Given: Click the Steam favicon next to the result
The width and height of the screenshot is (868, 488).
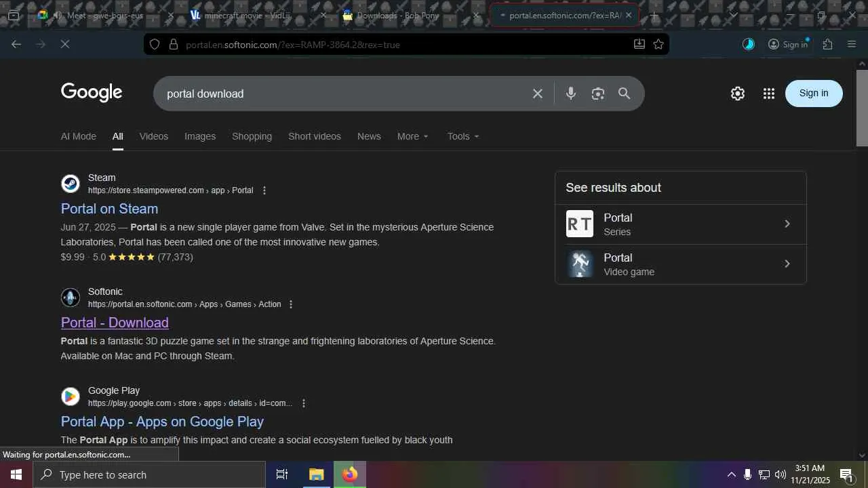Looking at the screenshot, I should [71, 184].
